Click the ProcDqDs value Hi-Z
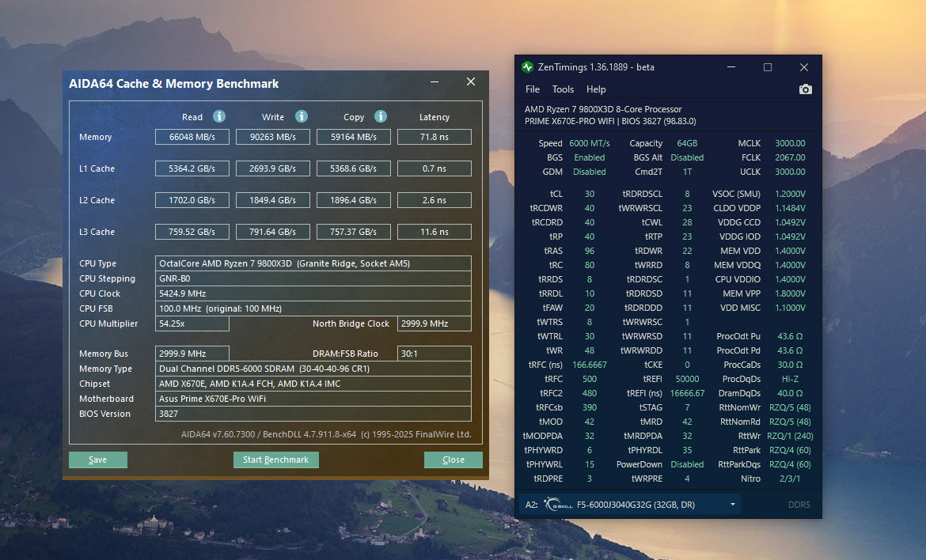This screenshot has height=560, width=926. pos(790,379)
